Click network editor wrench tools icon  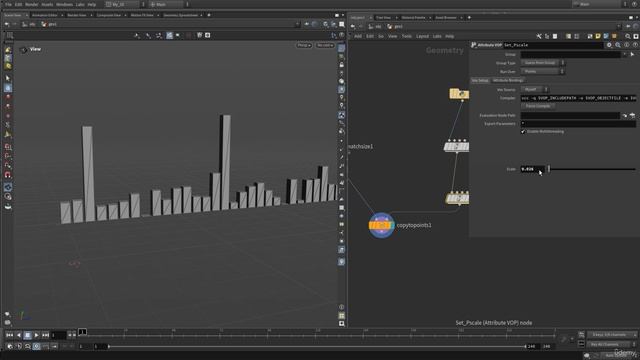tap(539, 36)
